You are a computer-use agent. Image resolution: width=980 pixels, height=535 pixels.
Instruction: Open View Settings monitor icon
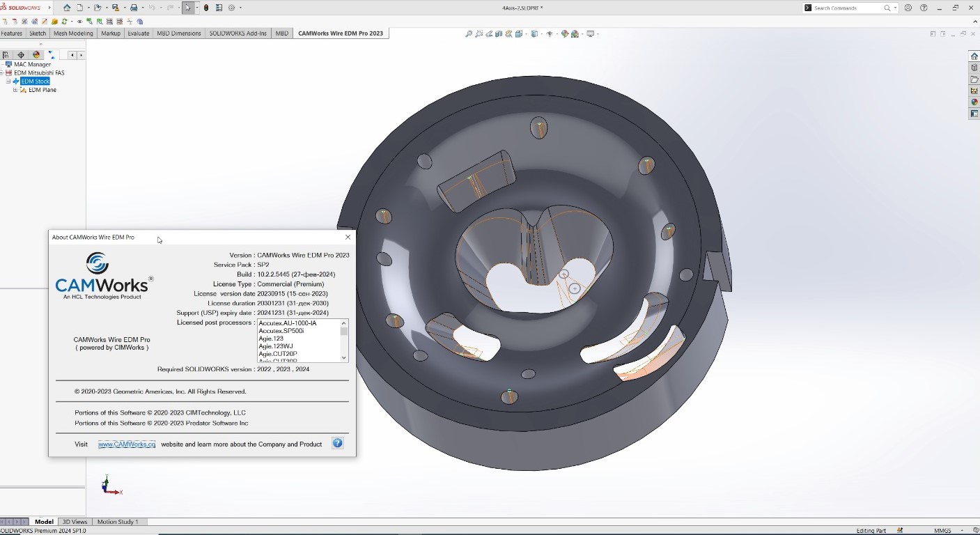591,33
